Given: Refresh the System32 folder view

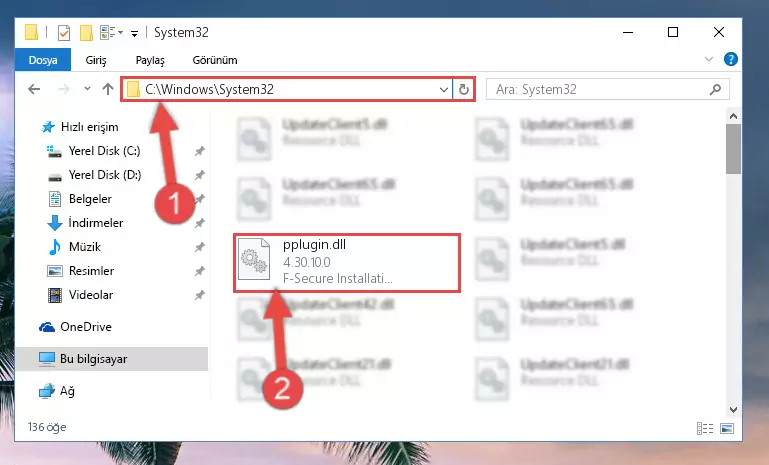Looking at the screenshot, I should 463,89.
